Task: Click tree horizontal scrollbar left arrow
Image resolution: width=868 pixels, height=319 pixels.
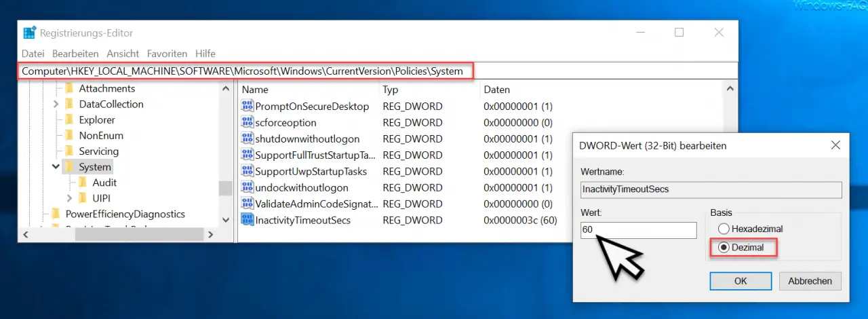Action: pos(26,234)
